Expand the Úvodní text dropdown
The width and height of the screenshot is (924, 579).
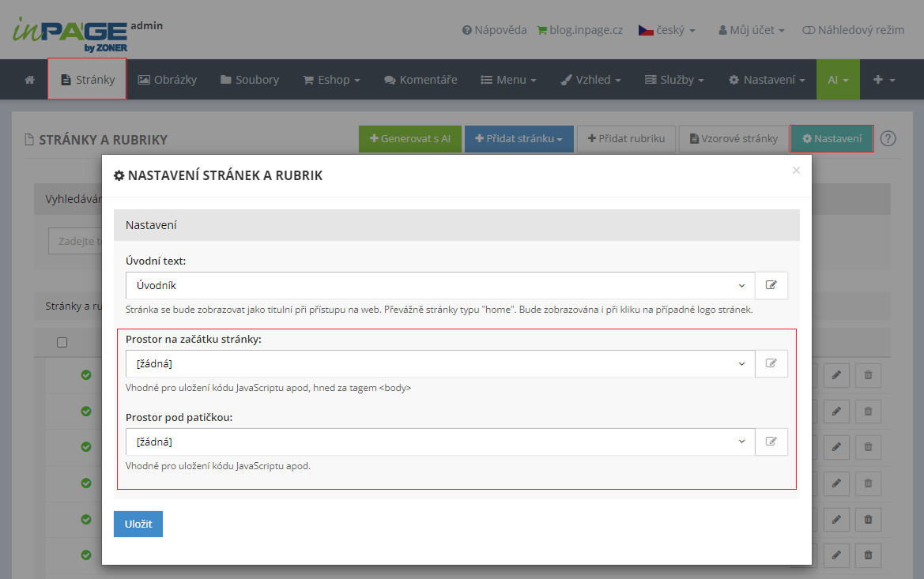click(439, 285)
